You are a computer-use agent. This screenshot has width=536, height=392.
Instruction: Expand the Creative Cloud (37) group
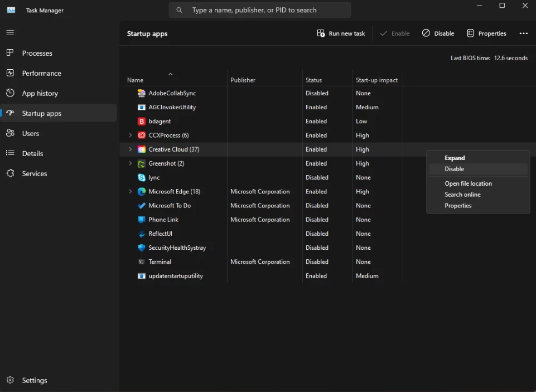[x=131, y=149]
